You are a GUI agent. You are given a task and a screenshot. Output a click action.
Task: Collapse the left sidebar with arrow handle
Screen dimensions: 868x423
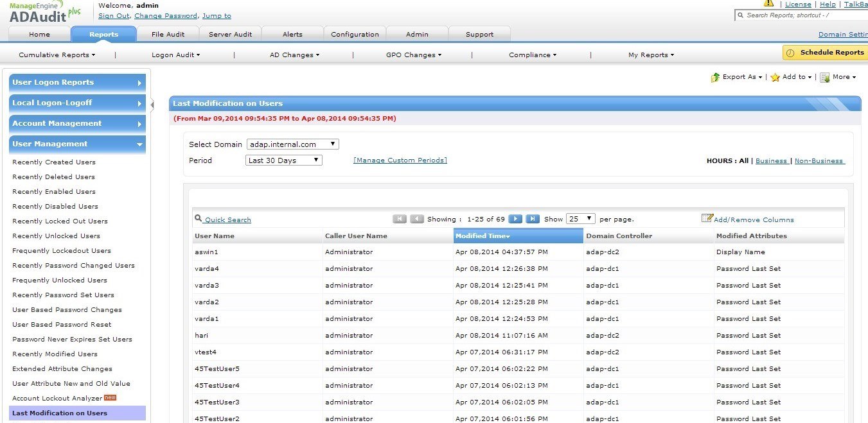(x=152, y=105)
